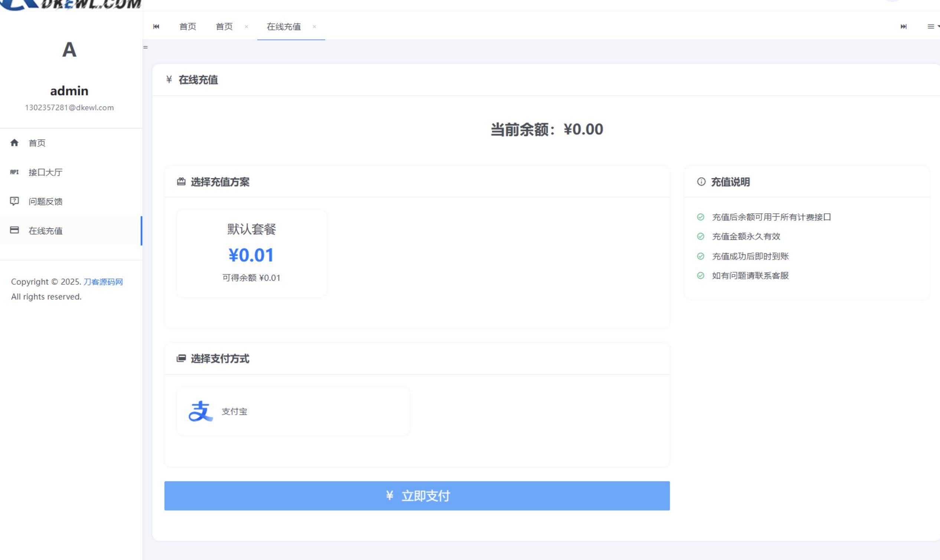Click the Alipay logo icon
The image size is (940, 560).
point(200,411)
